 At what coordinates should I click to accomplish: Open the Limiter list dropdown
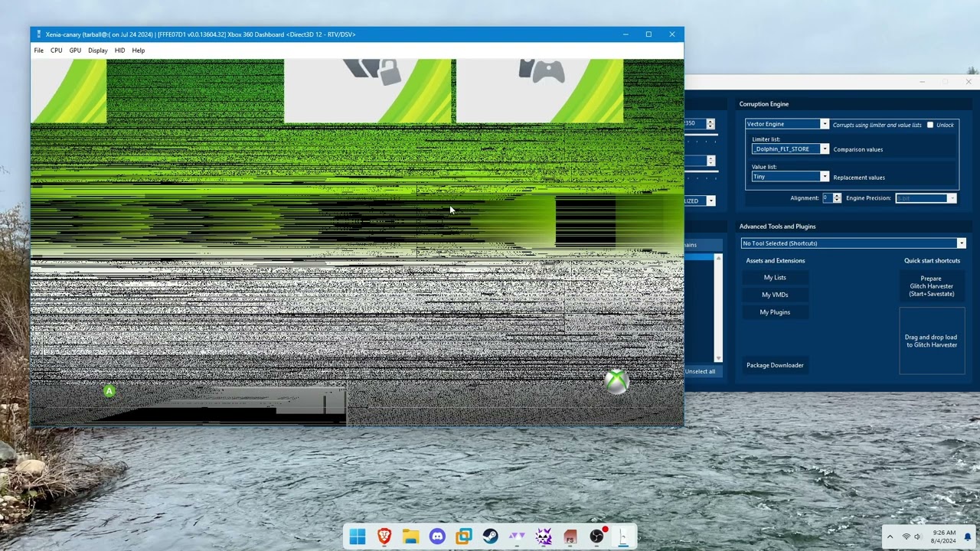(790, 149)
